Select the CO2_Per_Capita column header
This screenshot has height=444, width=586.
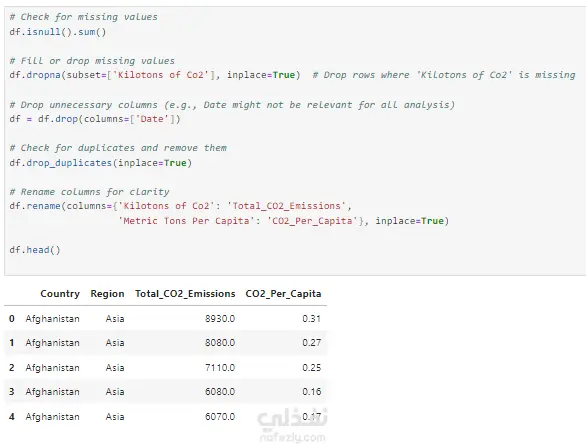click(x=283, y=294)
